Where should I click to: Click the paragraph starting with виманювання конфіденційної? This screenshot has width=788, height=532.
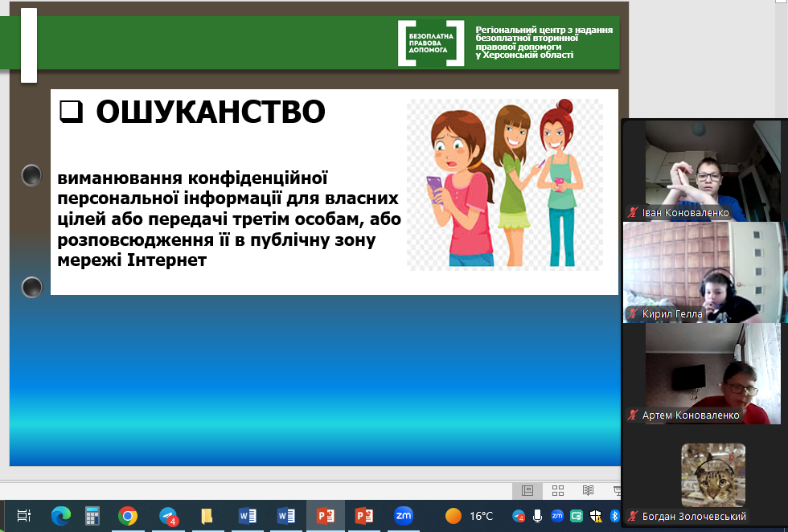pyautogui.click(x=229, y=219)
